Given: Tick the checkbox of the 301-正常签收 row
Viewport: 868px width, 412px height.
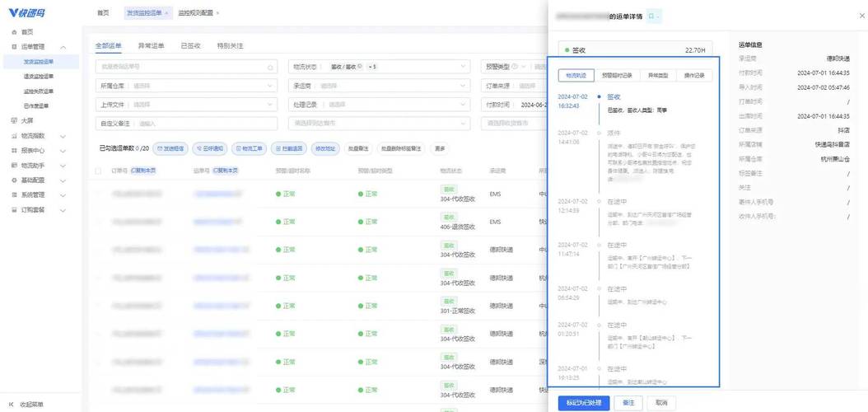Looking at the screenshot, I should pyautogui.click(x=98, y=306).
